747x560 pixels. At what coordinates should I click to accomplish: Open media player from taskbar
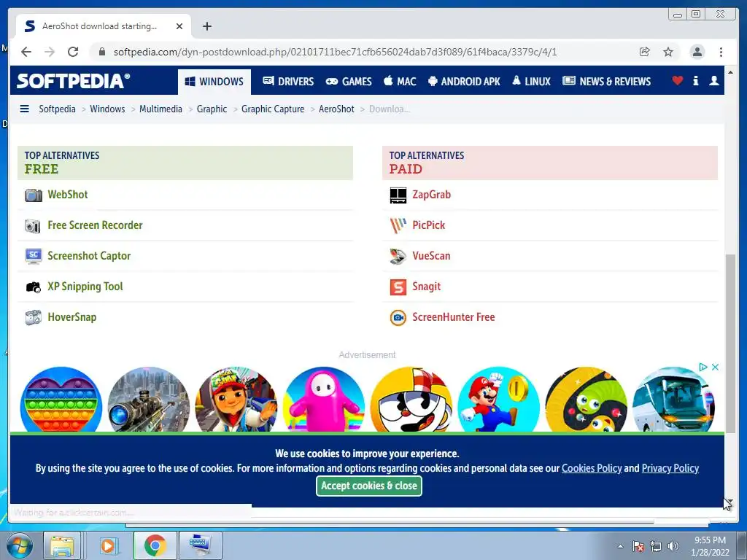pyautogui.click(x=108, y=545)
